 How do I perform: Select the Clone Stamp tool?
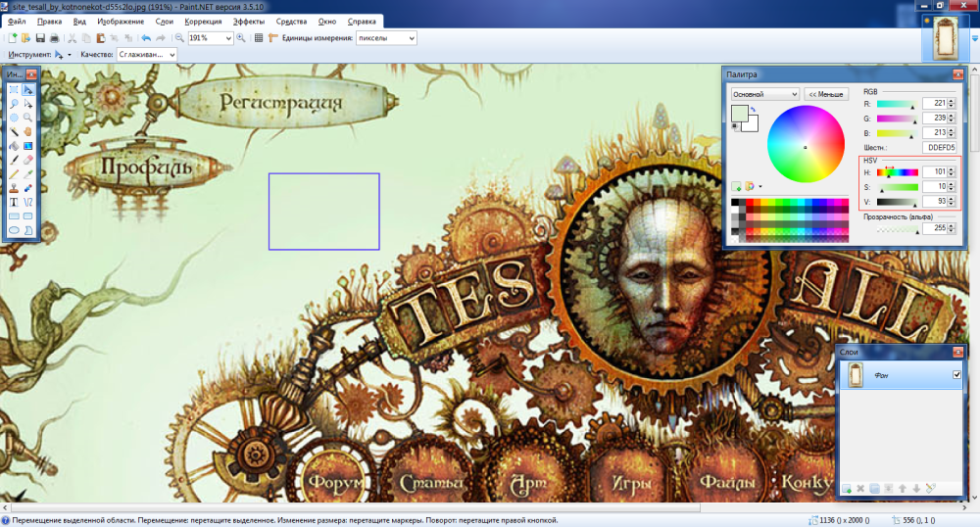(x=14, y=188)
